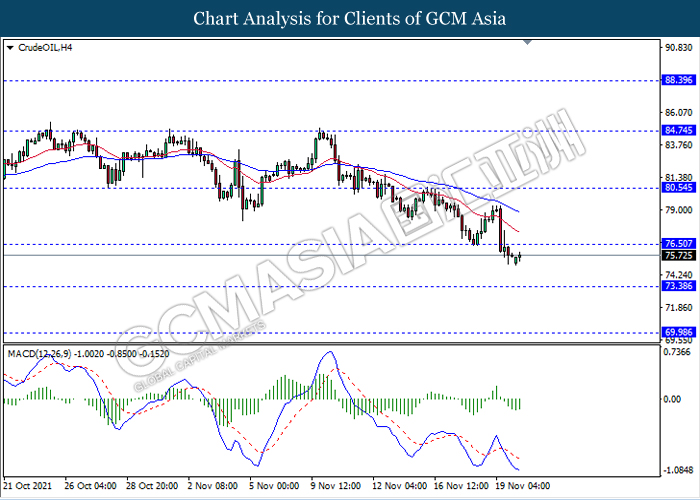700x500 pixels.
Task: Select the 69.986 support level tag
Action: (x=676, y=331)
